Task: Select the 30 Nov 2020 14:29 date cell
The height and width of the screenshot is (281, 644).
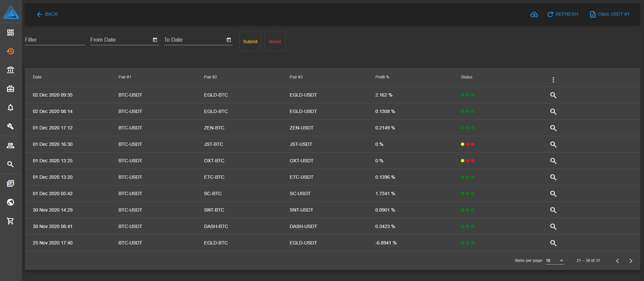Action: click(x=52, y=210)
